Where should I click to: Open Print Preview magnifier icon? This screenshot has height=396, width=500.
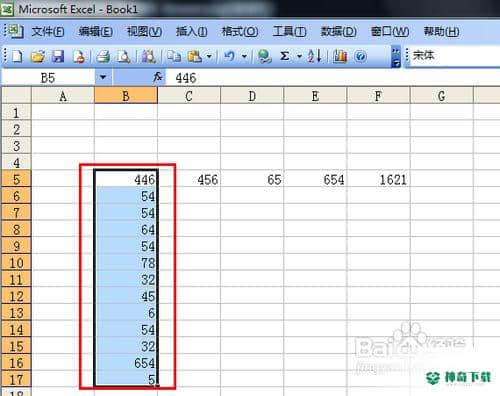tap(124, 56)
